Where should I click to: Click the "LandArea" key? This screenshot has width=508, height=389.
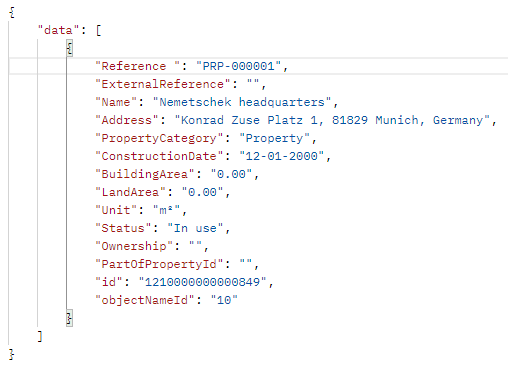130,192
